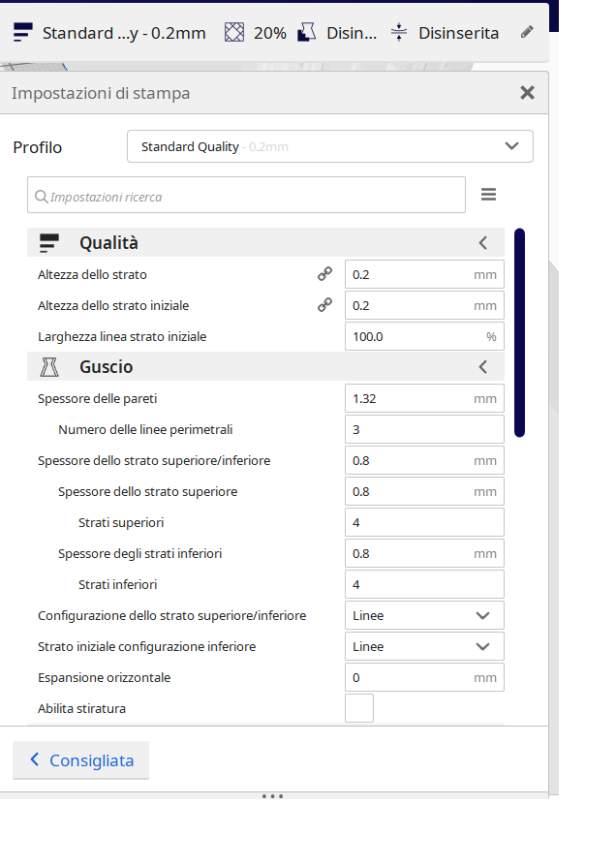Screen dimensions: 616x868
Task: Edit the Strati superiori value field
Action: click(x=424, y=522)
